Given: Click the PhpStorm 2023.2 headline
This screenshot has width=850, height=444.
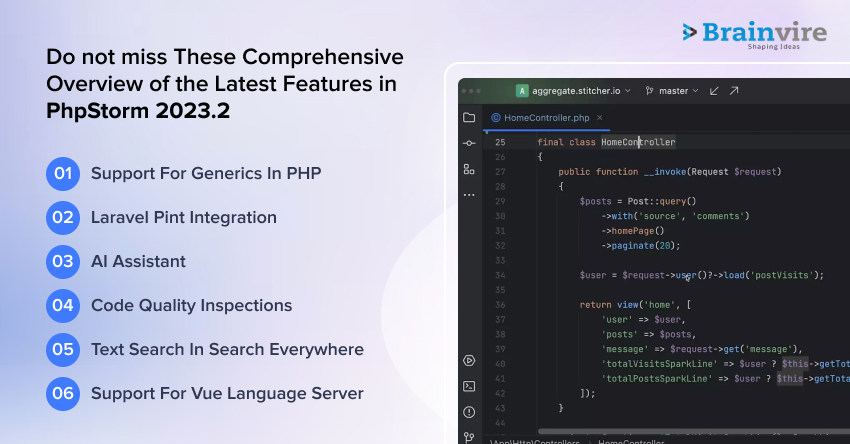Looking at the screenshot, I should tap(138, 111).
